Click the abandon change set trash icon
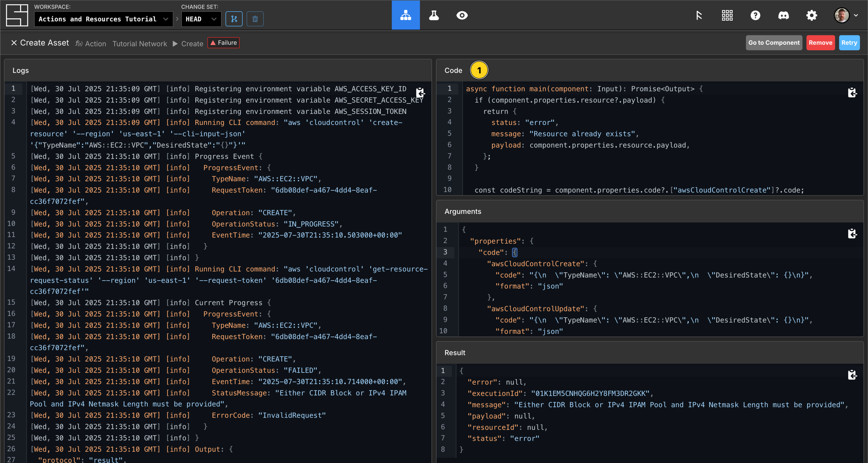The width and height of the screenshot is (868, 463). (x=255, y=19)
